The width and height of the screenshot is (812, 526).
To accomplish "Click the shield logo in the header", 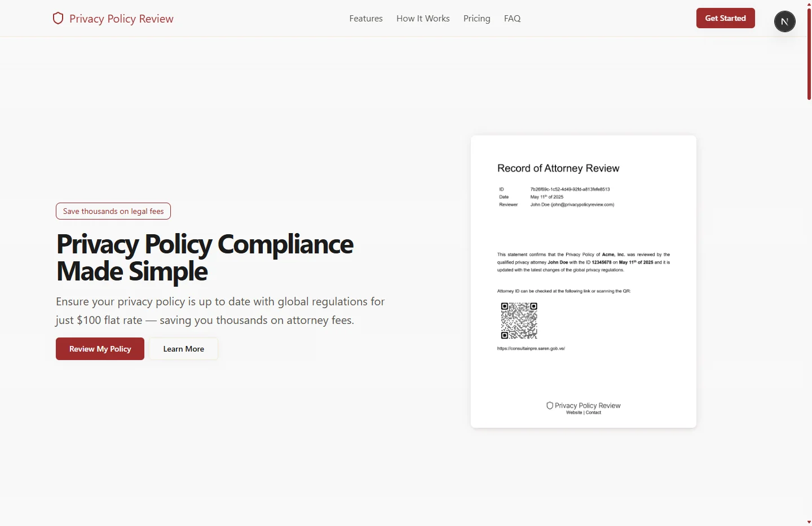I will pyautogui.click(x=58, y=18).
